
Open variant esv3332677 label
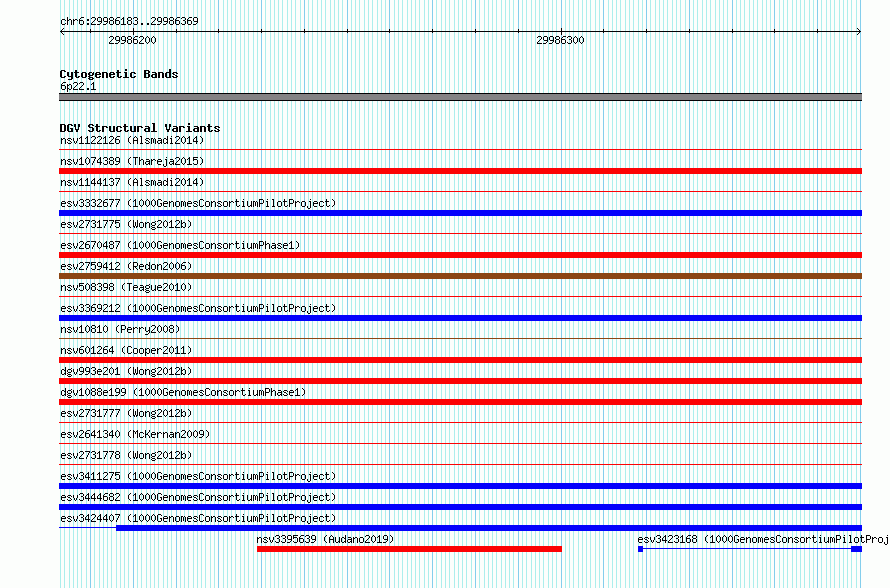pyautogui.click(x=198, y=203)
